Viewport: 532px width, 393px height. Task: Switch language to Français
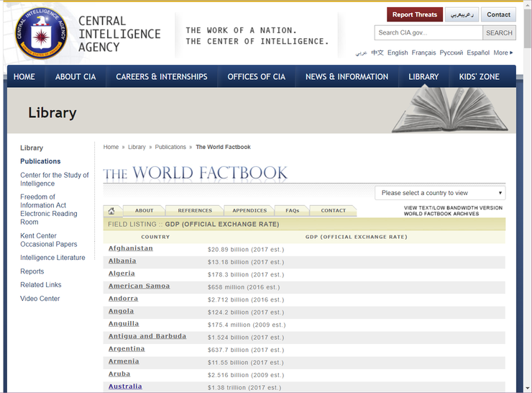(x=423, y=53)
